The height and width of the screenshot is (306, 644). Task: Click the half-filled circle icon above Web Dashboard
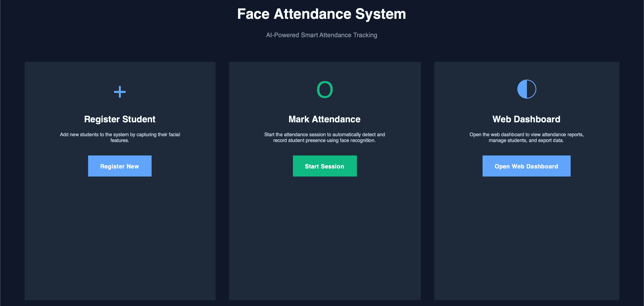point(526,89)
